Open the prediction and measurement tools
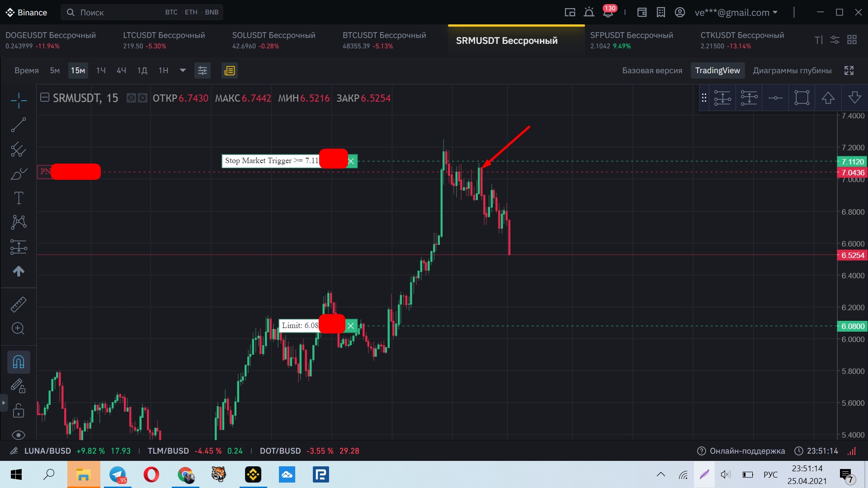868x488 pixels. coord(19,247)
